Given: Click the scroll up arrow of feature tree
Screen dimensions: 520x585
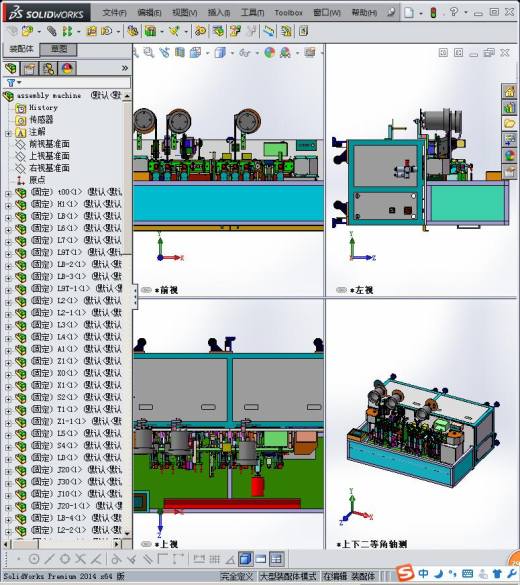Looking at the screenshot, I should pos(127,96).
